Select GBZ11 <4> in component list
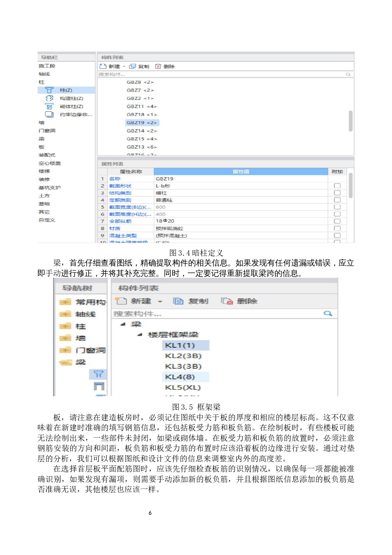The image size is (392, 555). [x=142, y=106]
